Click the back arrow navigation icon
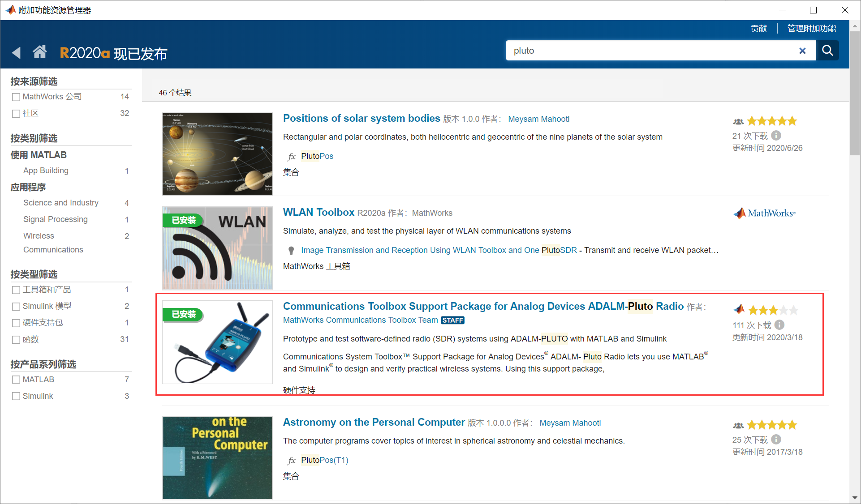This screenshot has height=504, width=861. (17, 53)
